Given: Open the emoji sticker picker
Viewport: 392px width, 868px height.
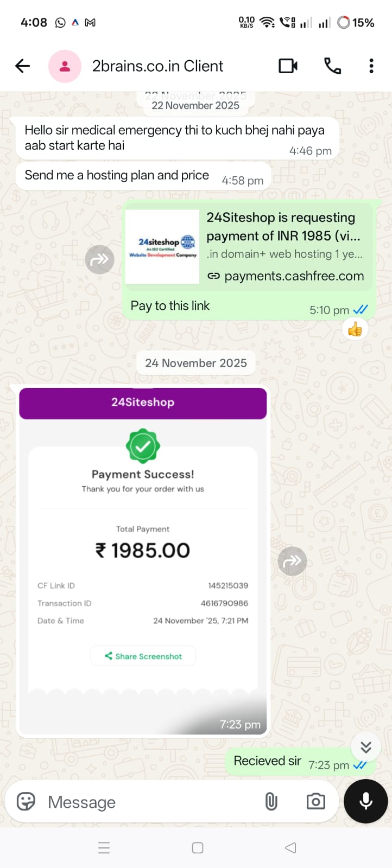Looking at the screenshot, I should click(26, 802).
